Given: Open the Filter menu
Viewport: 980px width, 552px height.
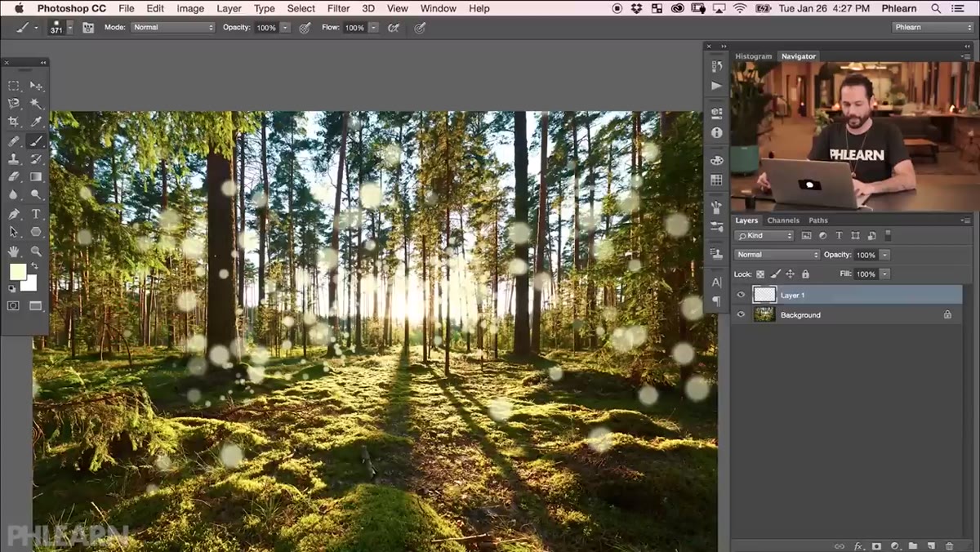Looking at the screenshot, I should (338, 8).
